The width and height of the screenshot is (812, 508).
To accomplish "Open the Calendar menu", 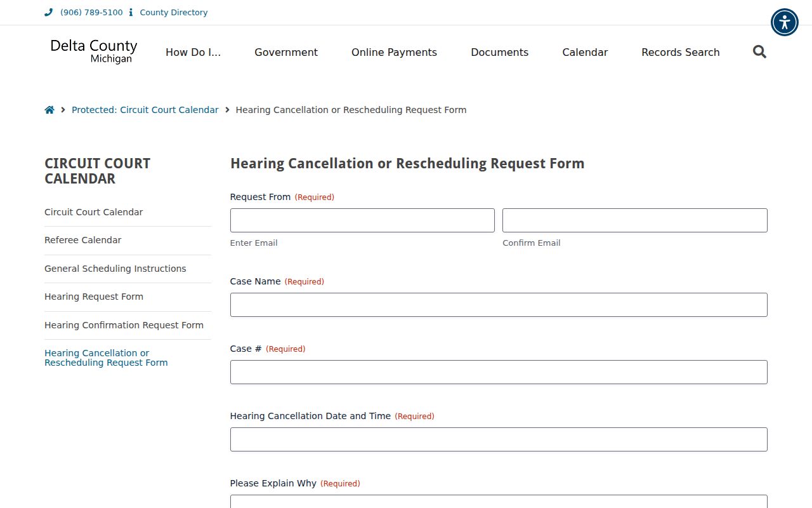I will tap(585, 52).
